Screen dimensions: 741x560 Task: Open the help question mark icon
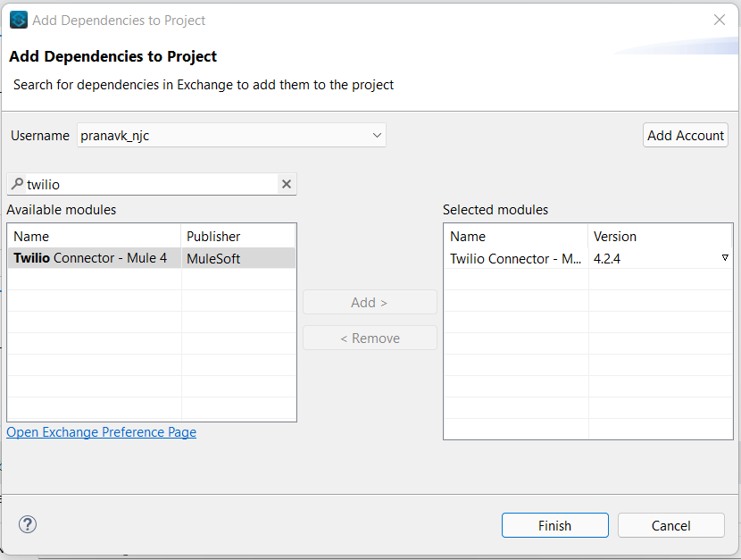coord(28,524)
